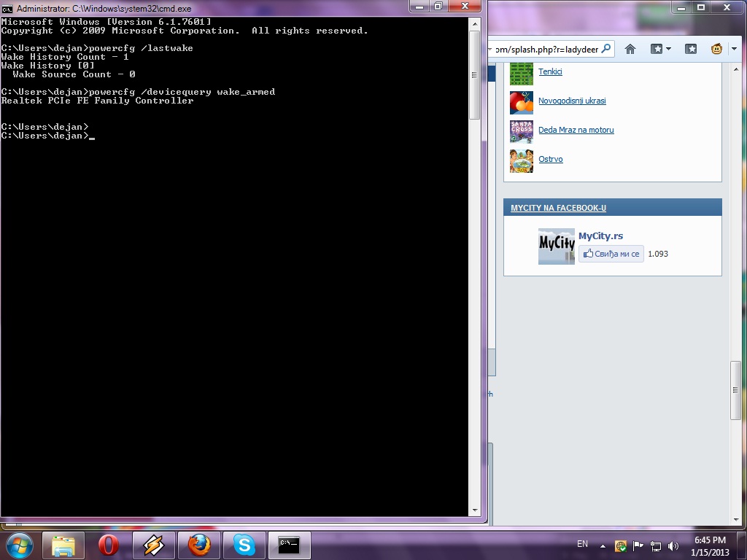Click the 'Wake History Count - 1' text

tap(65, 57)
